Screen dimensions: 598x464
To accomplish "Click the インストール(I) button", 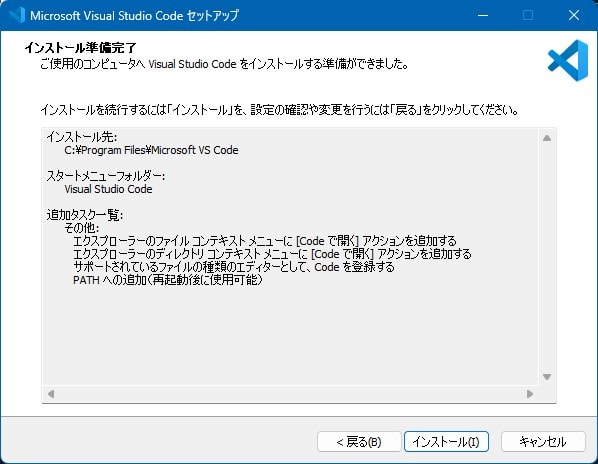I will point(446,442).
